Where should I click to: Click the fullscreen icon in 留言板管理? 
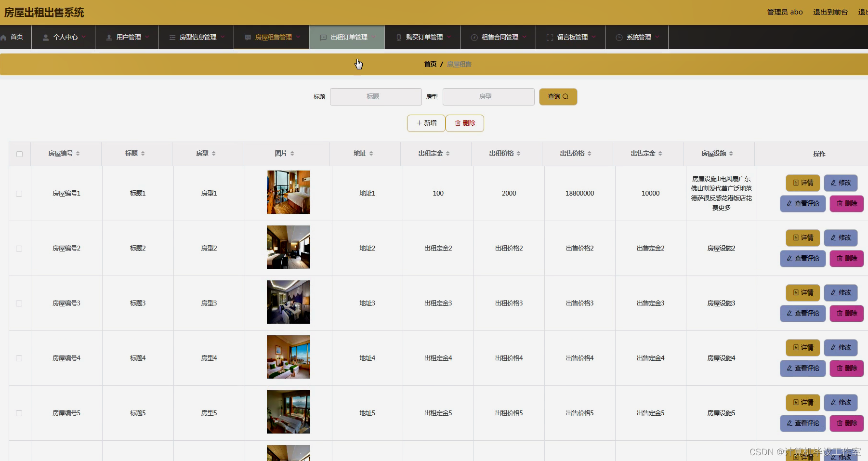coord(550,37)
